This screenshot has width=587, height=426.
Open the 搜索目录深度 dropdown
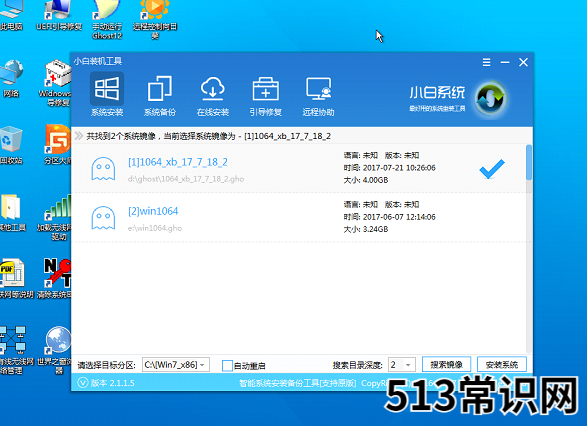402,365
